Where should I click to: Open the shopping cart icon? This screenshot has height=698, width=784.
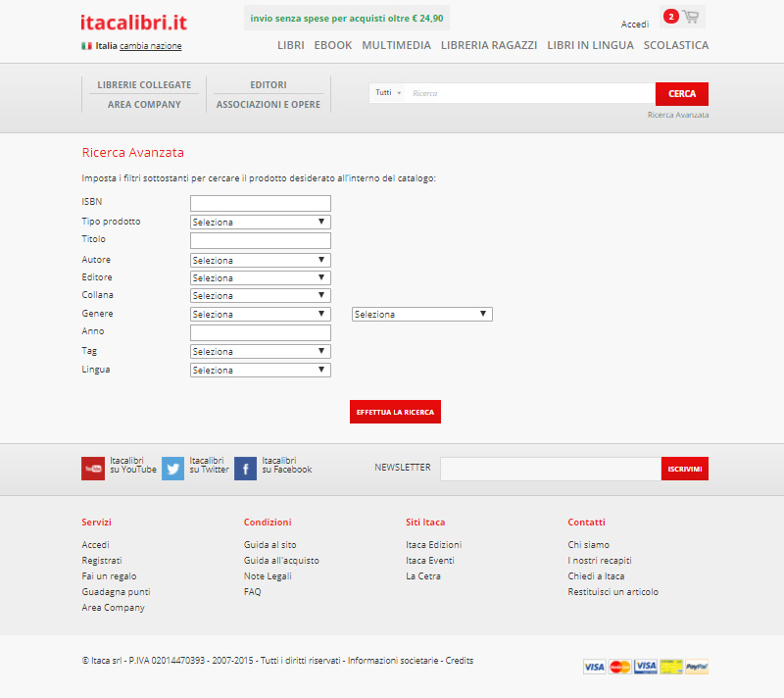pyautogui.click(x=691, y=17)
